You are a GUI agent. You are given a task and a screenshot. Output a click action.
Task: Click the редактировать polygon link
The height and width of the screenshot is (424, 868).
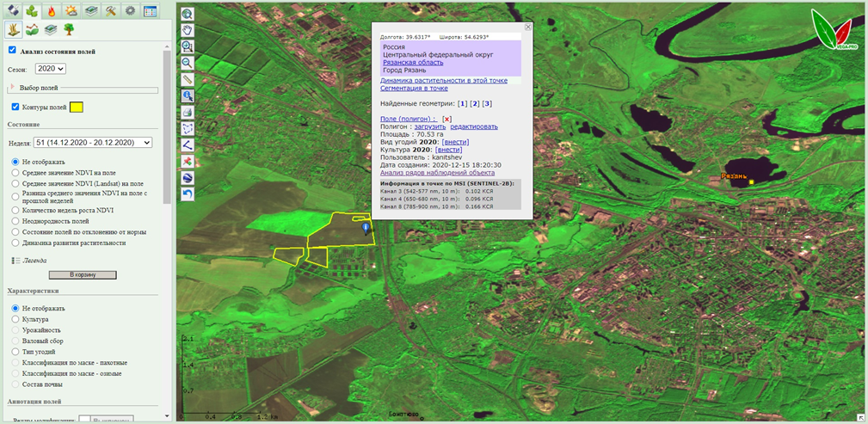[474, 126]
